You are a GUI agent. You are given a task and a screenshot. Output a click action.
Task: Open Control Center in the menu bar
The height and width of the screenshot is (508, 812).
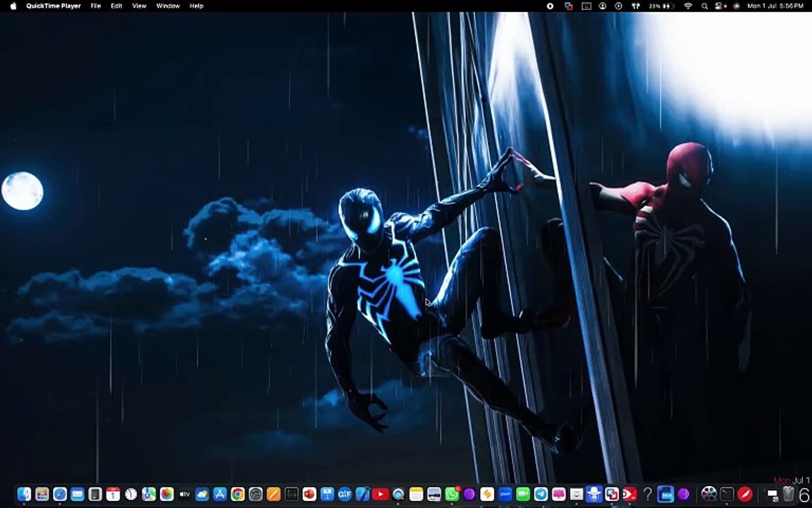point(718,6)
